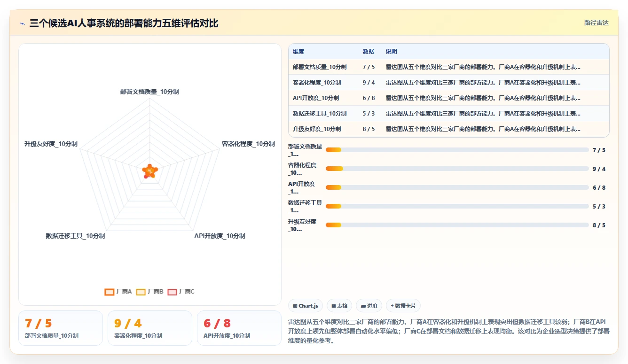Toggle 厂商A legend swatch
The height and width of the screenshot is (364, 628).
click(110, 292)
